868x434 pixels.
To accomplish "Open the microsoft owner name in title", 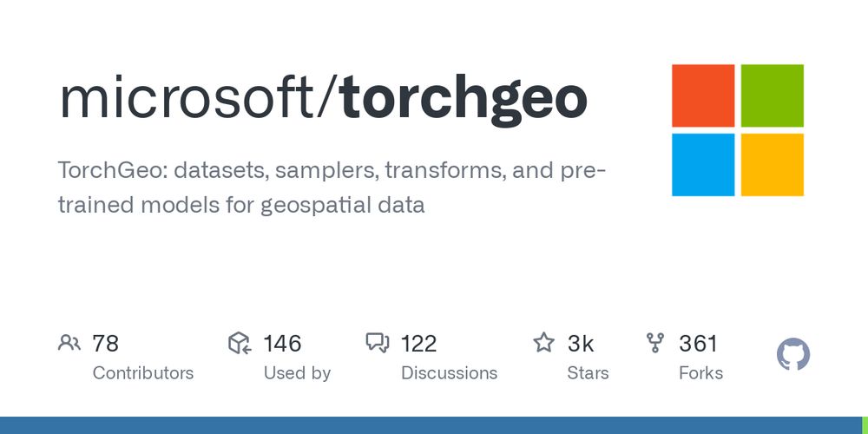I will point(187,98).
